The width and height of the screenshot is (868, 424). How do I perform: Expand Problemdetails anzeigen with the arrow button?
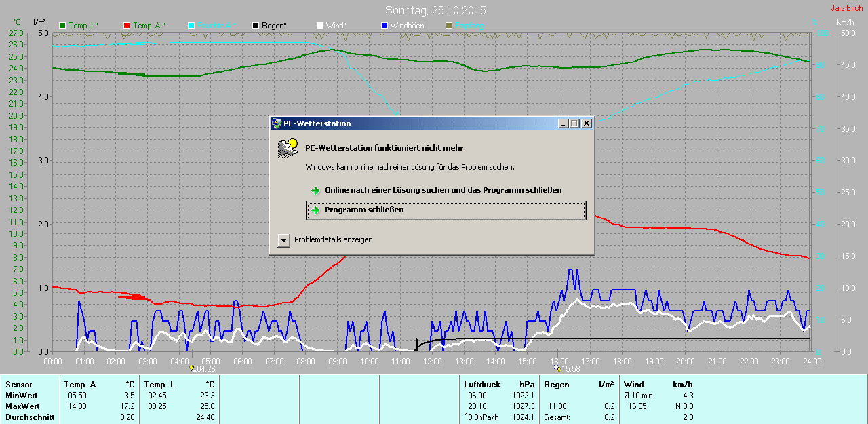coord(283,239)
